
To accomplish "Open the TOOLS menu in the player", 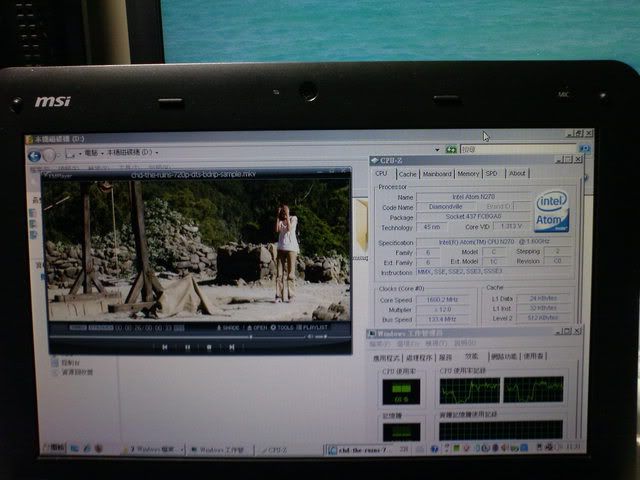I will (282, 328).
